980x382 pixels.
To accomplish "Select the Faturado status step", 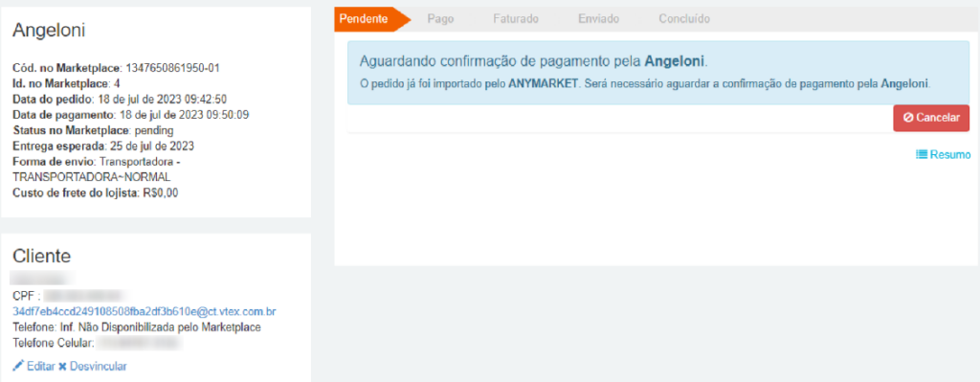I will coord(516,19).
